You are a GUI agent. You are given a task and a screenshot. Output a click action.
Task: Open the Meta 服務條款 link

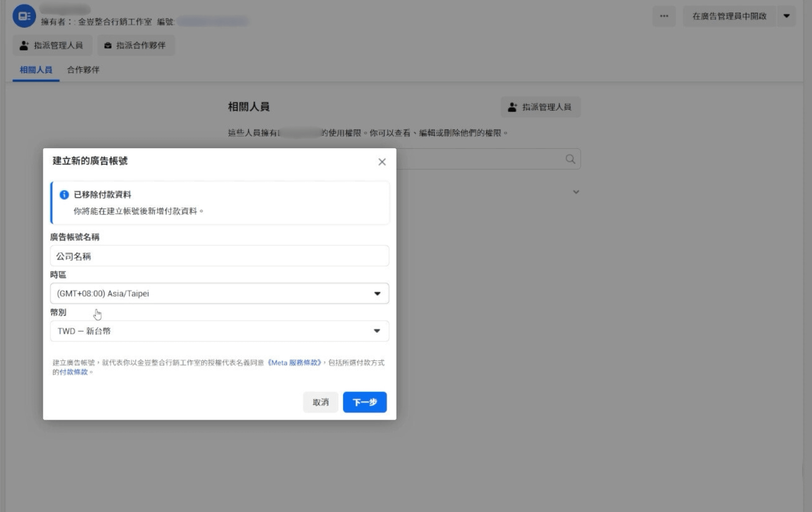pos(295,363)
